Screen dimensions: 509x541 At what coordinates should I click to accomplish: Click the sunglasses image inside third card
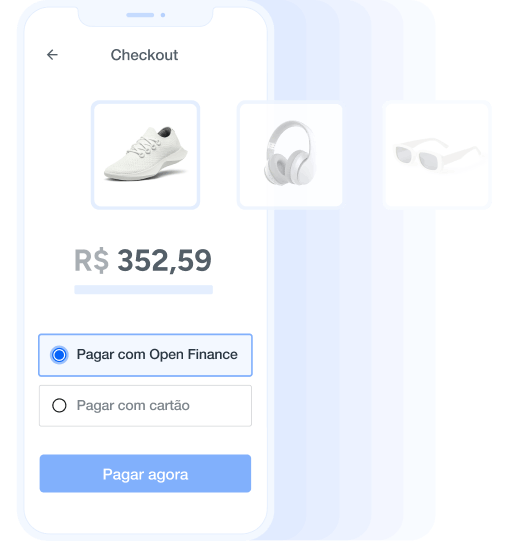pyautogui.click(x=438, y=154)
